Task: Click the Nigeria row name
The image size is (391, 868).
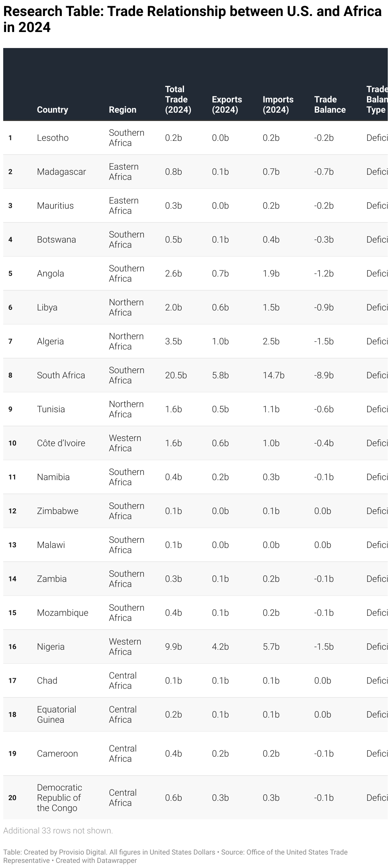Action: tap(51, 647)
